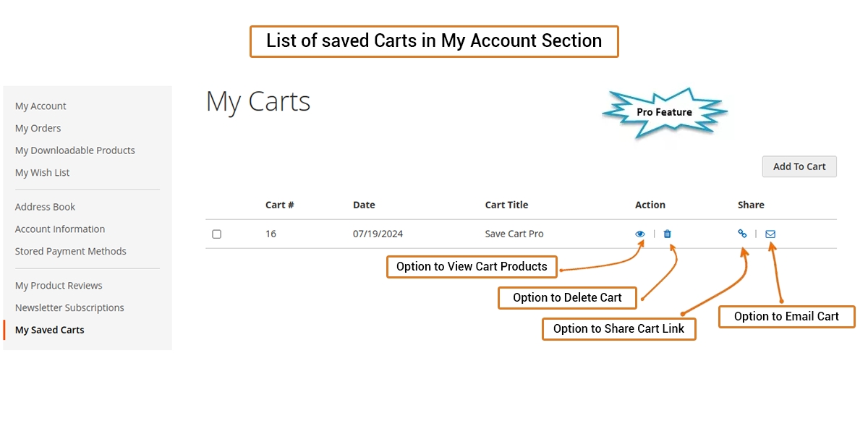The width and height of the screenshot is (868, 434).
Task: Click the eye icon to view cart products
Action: coord(640,234)
